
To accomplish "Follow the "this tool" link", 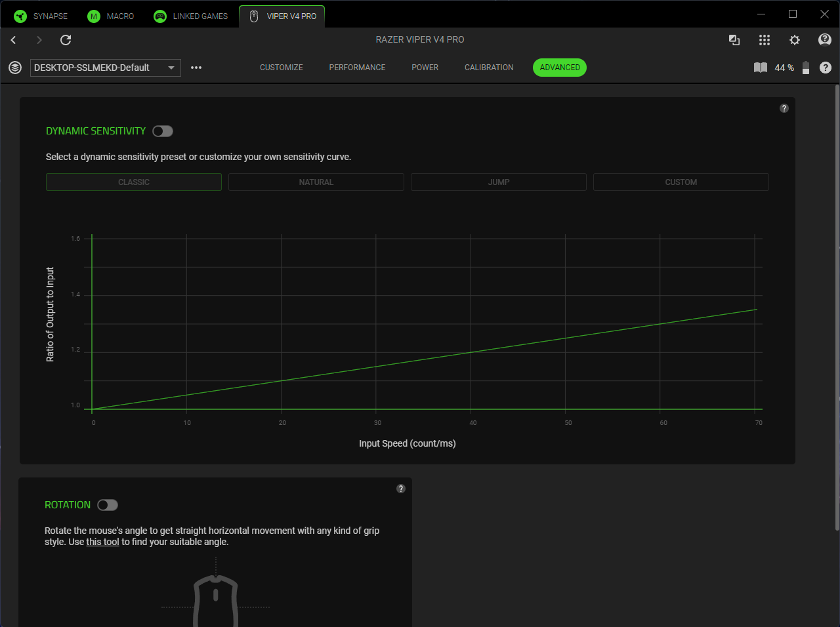I will [x=102, y=542].
